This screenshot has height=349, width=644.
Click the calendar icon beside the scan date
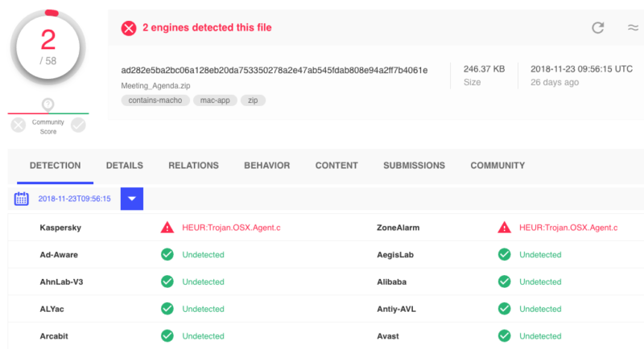click(22, 199)
